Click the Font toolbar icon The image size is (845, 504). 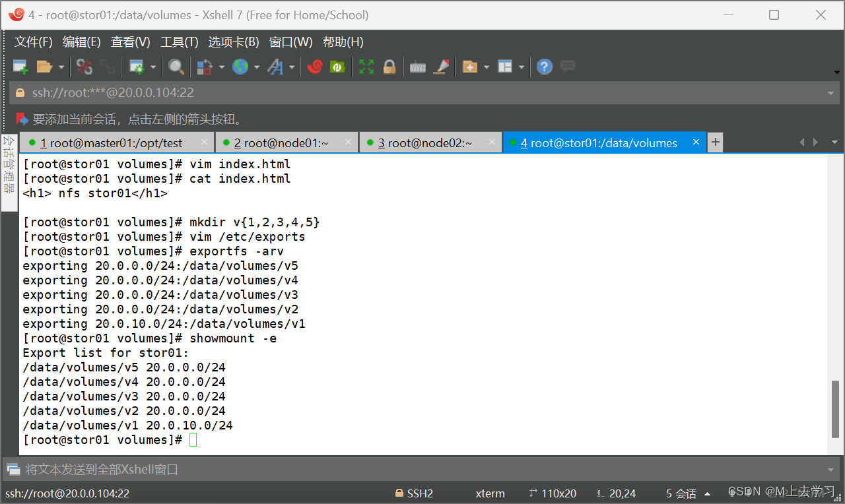tap(275, 67)
